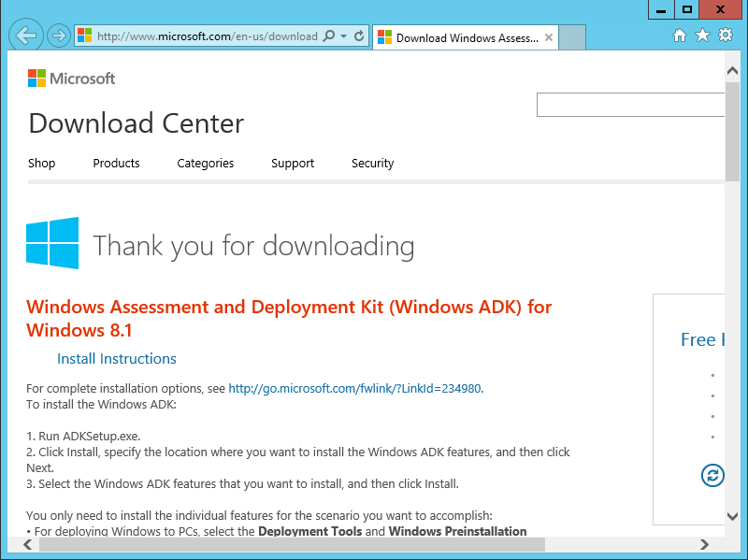The width and height of the screenshot is (748, 560).
Task: Refresh the page using address bar icon
Action: [x=359, y=36]
